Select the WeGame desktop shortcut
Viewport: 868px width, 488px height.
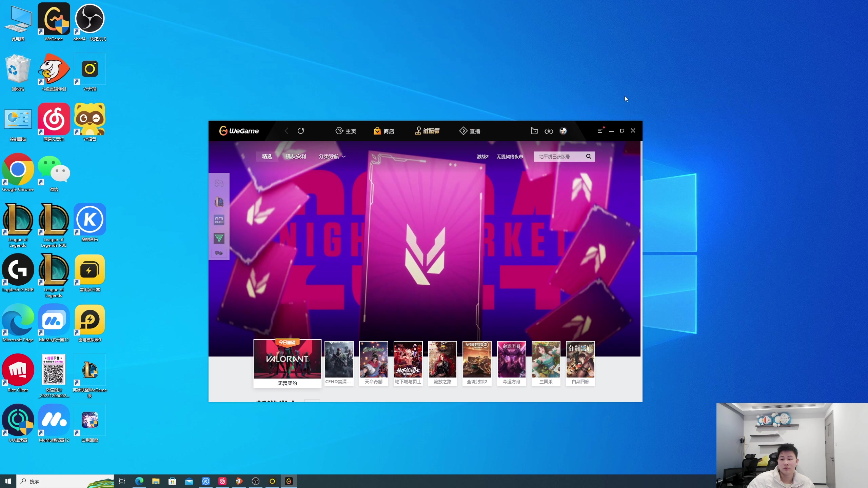click(x=54, y=22)
